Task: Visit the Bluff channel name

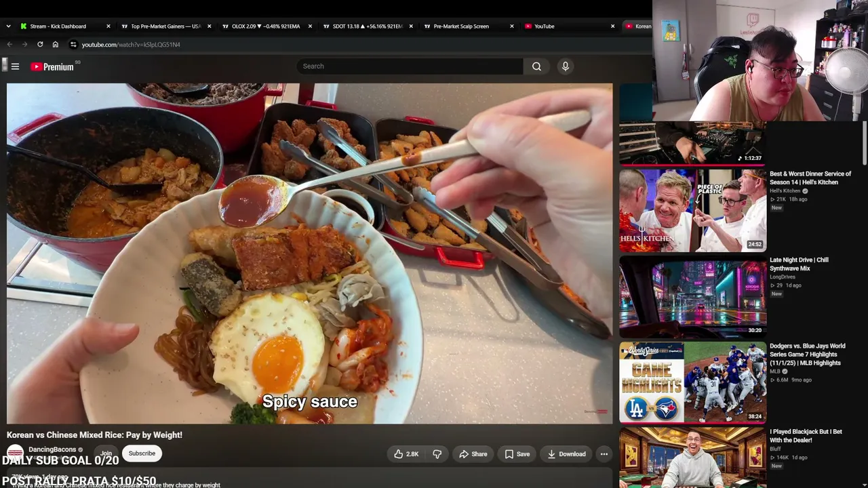Action: click(x=774, y=449)
